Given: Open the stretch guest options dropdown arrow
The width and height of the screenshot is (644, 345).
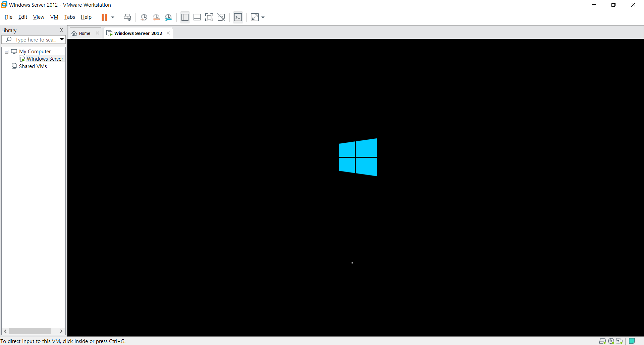Looking at the screenshot, I should pos(263,17).
